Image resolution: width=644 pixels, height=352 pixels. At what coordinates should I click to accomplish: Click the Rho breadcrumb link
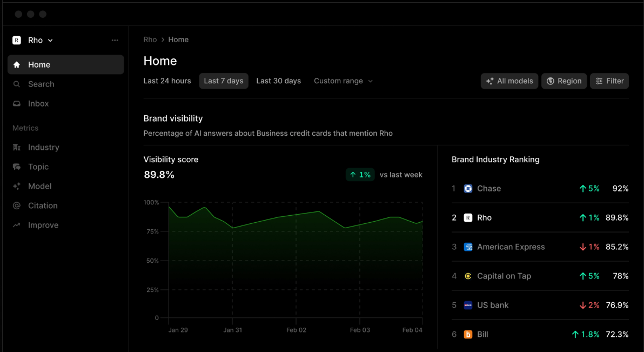click(x=150, y=39)
